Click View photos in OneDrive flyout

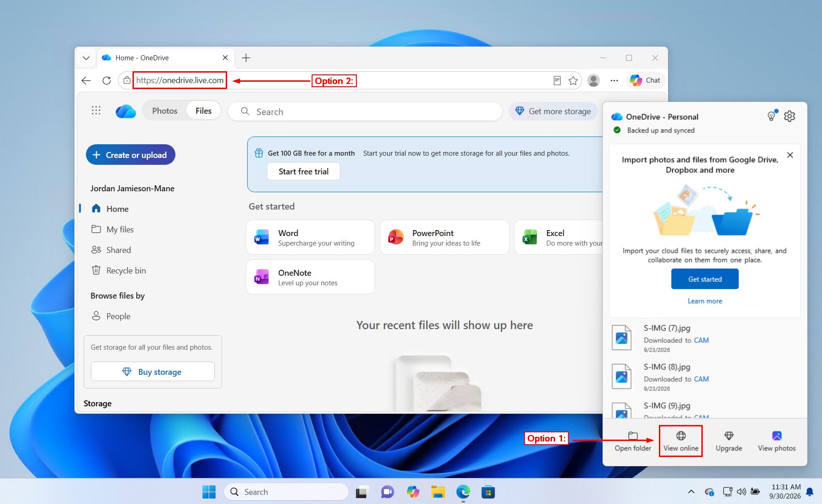point(777,441)
